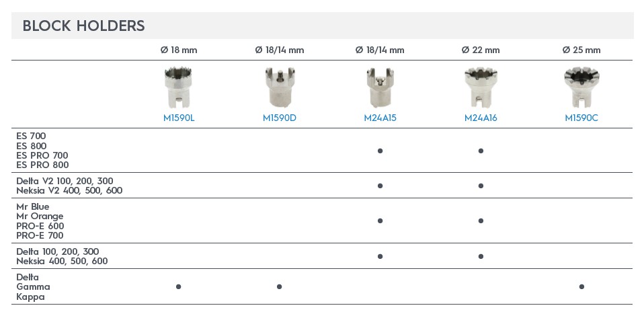The image size is (644, 316).
Task: Click the M1590L block holder image
Action: click(178, 87)
